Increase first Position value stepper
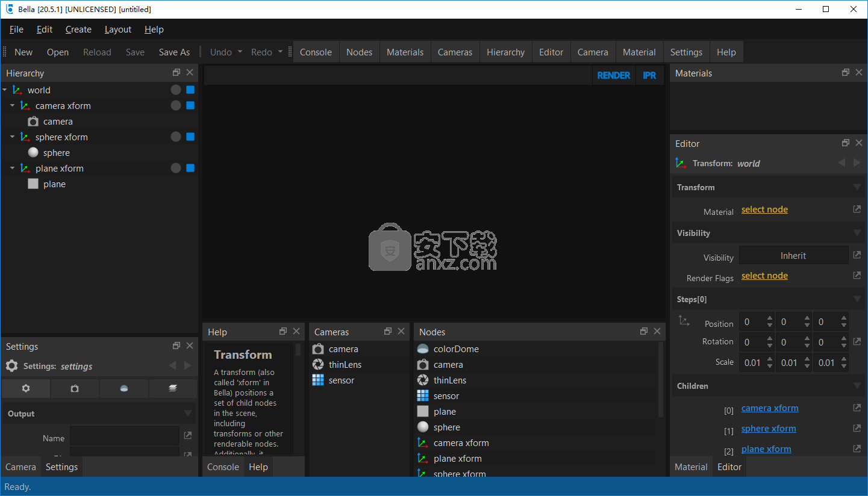The image size is (868, 496). (x=770, y=318)
